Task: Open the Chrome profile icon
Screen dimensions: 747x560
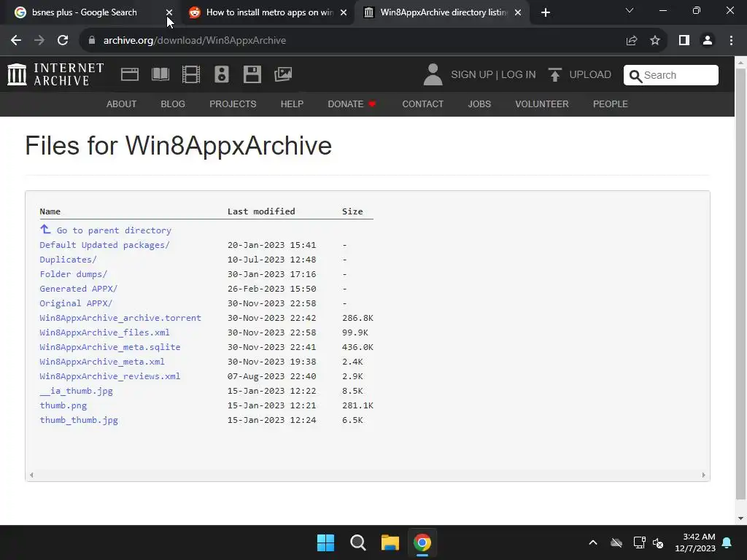Action: [x=708, y=41]
